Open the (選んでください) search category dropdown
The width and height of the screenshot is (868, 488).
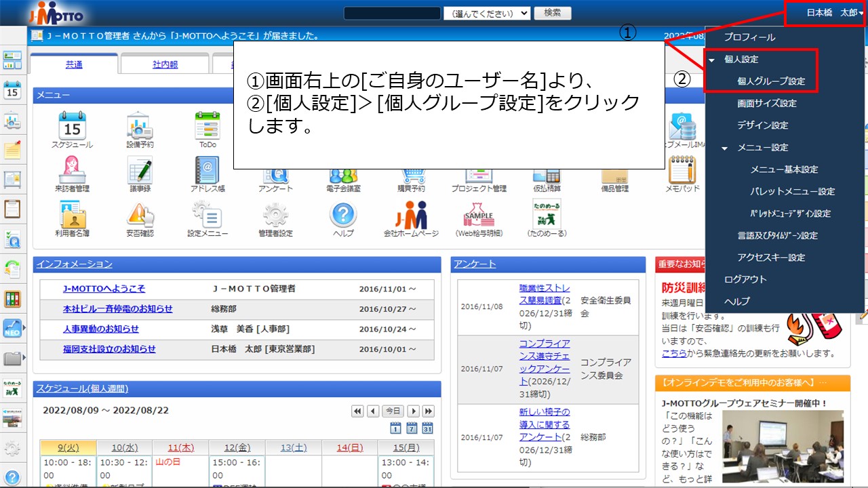[487, 13]
